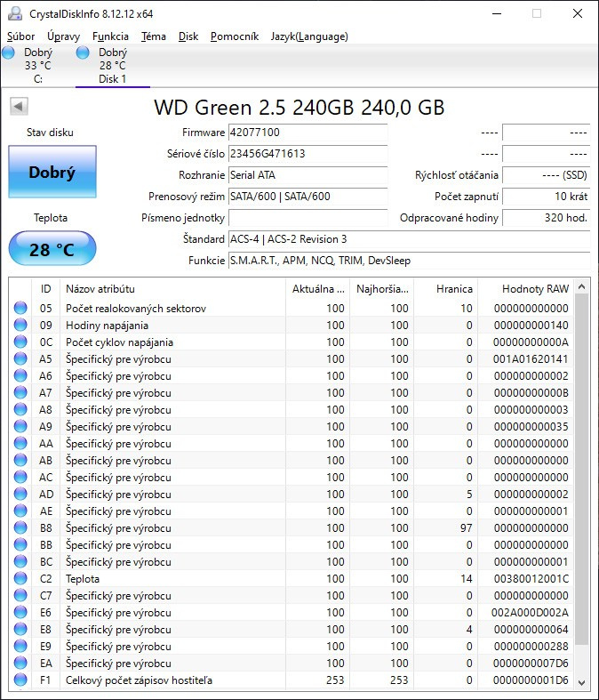
Task: Click the Štandard ACS-4 field
Action: [410, 239]
